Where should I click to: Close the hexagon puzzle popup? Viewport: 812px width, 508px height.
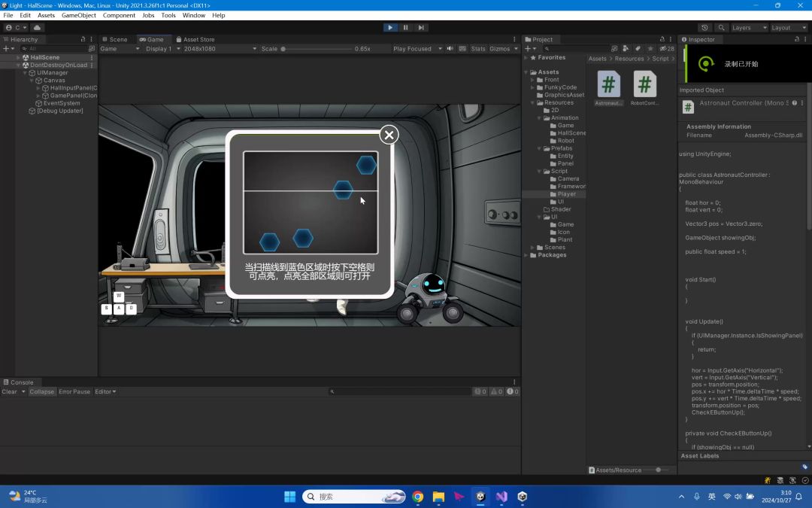pos(389,135)
